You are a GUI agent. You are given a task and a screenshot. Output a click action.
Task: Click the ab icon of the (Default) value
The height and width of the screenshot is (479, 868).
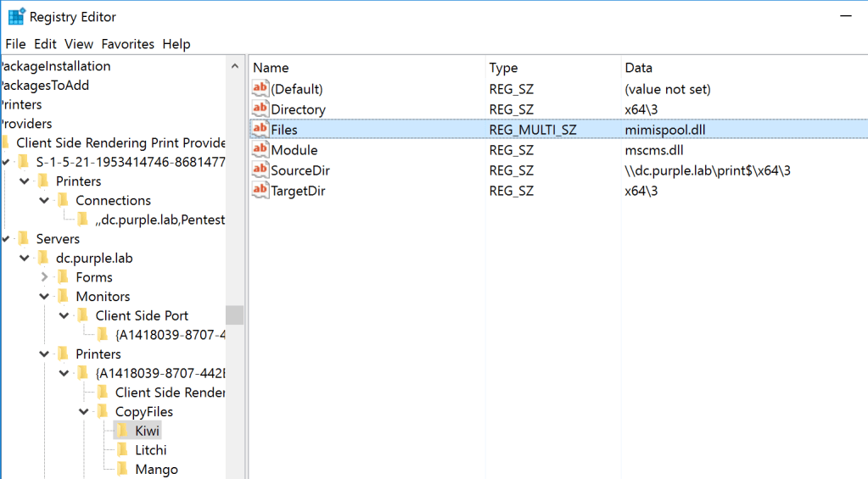(x=260, y=89)
